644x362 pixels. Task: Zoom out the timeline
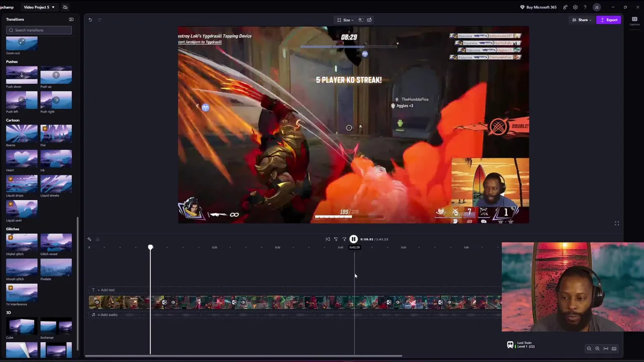click(x=589, y=348)
